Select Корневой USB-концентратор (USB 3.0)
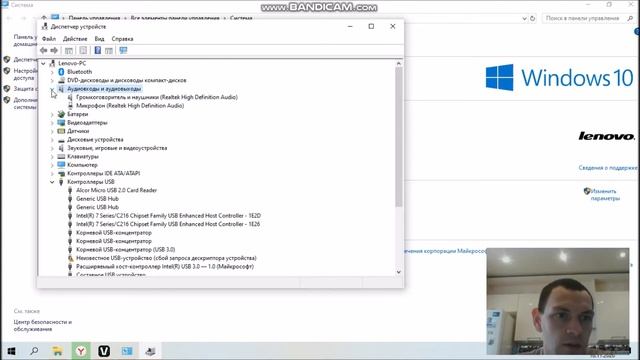 [x=126, y=249]
